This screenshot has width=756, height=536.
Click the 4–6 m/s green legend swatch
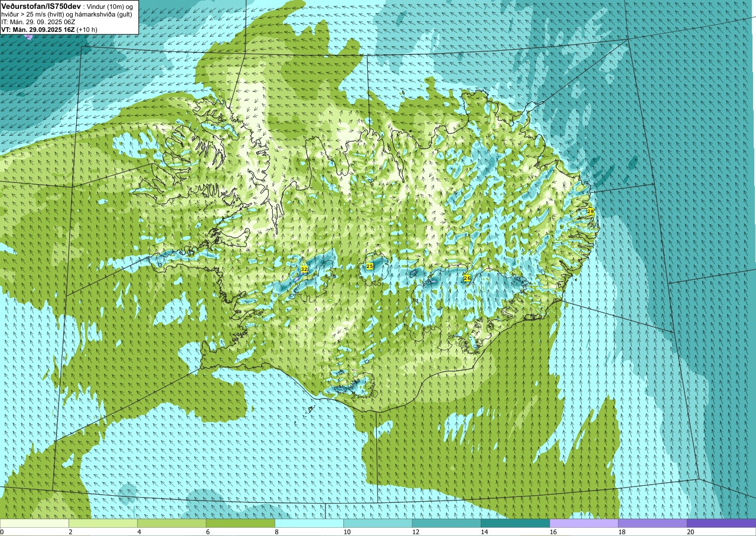pos(172,523)
